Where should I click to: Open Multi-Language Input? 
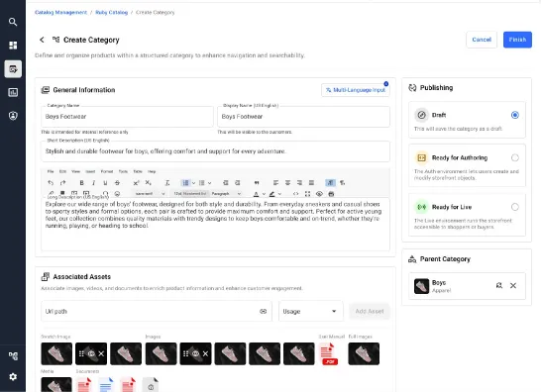point(356,90)
